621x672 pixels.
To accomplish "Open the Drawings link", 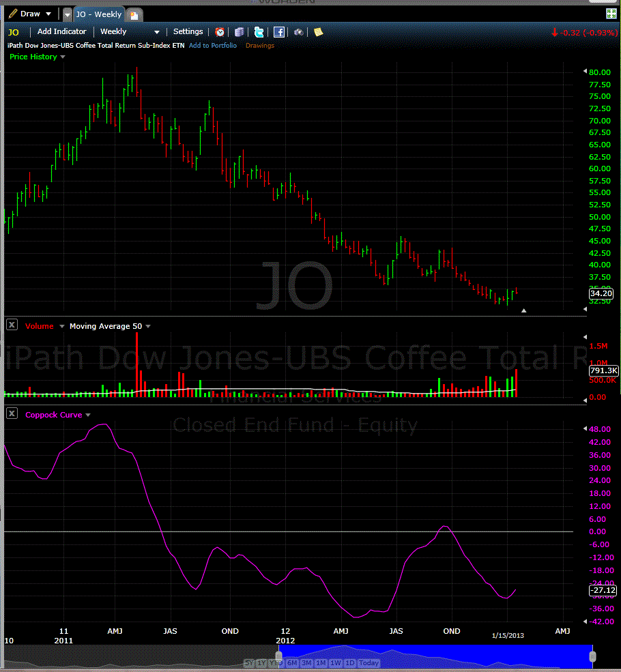I will pyautogui.click(x=260, y=46).
